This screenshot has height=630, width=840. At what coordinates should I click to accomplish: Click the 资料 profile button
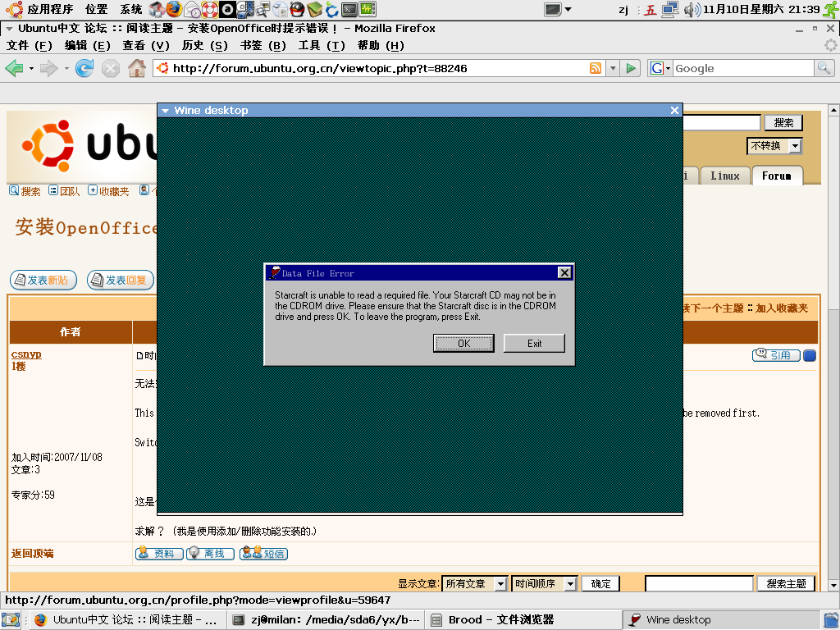pyautogui.click(x=159, y=554)
